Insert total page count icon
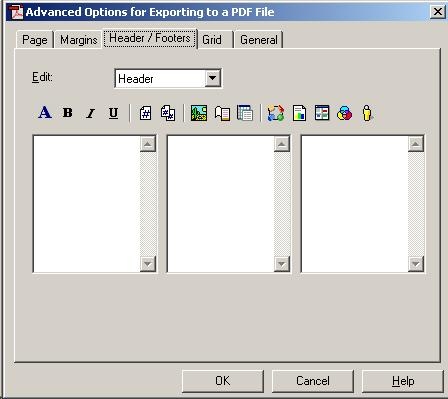Viewport: 448px width, 399px height. 168,113
